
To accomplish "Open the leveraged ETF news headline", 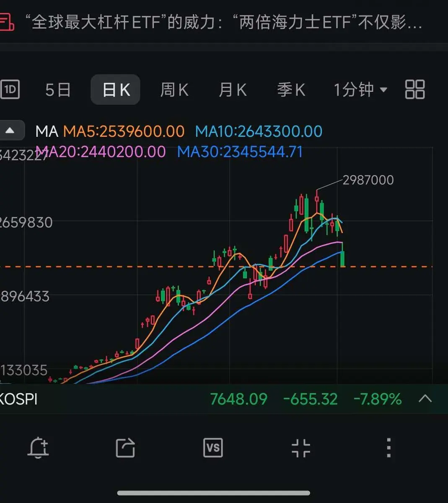I will pos(224,22).
